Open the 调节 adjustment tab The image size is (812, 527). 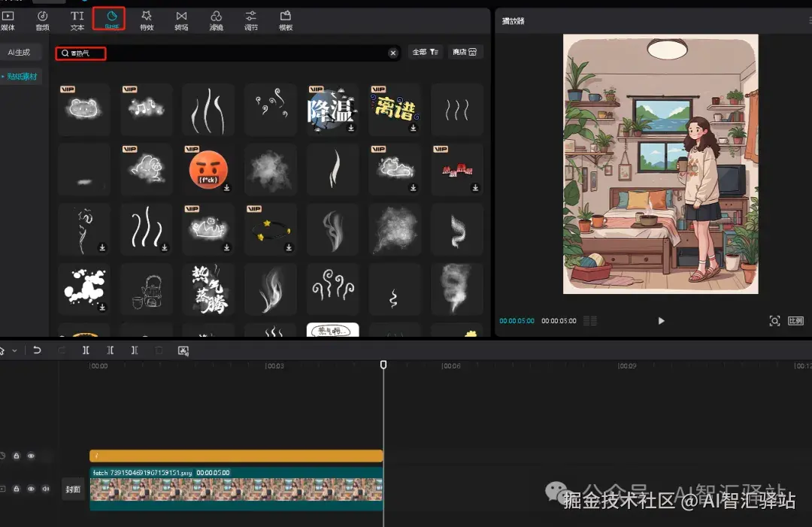250,21
